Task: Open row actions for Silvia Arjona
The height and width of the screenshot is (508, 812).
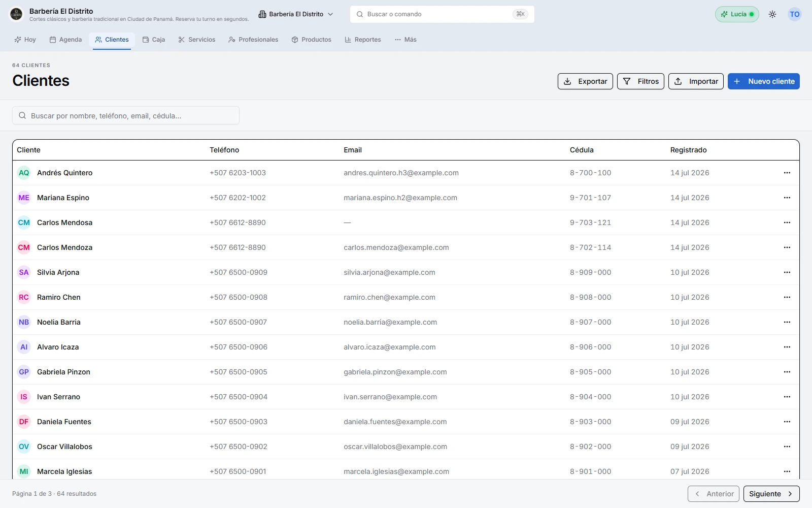Action: (x=787, y=272)
